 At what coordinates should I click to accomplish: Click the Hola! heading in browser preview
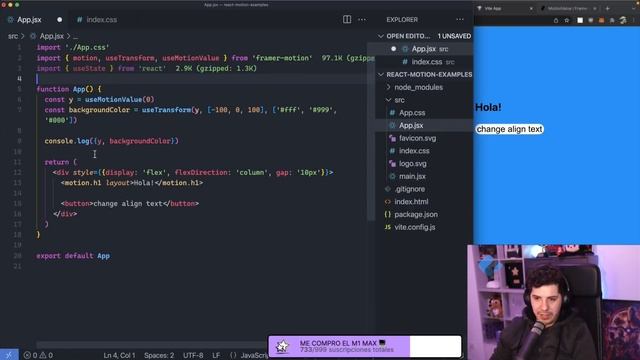tap(488, 107)
